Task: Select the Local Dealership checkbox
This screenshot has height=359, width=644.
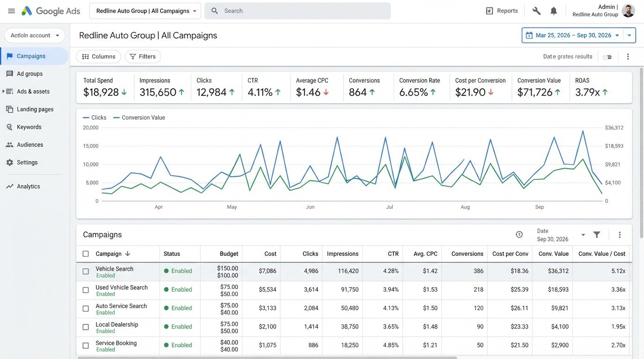Action: 86,327
